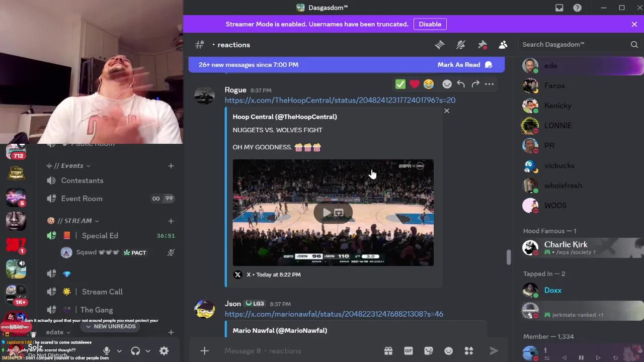Create channel in edate category
Image resolution: width=644 pixels, height=362 pixels.
click(x=171, y=332)
